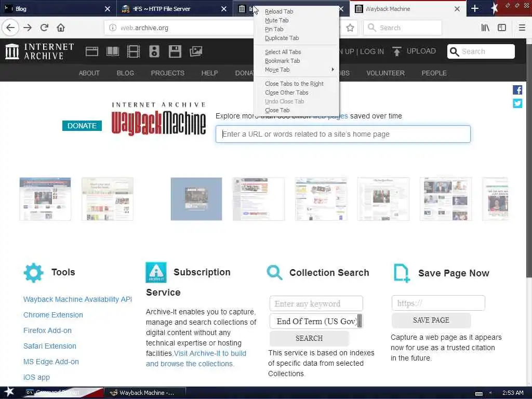The image size is (532, 399).
Task: Bookmark this page with the star icon
Action: pyautogui.click(x=350, y=28)
